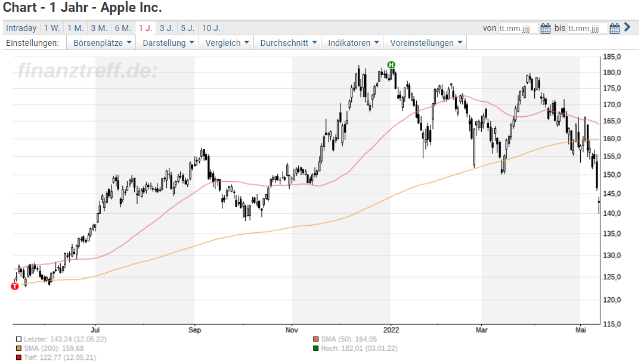
Task: Click white Letzter legend swatch
Action: coord(19,339)
